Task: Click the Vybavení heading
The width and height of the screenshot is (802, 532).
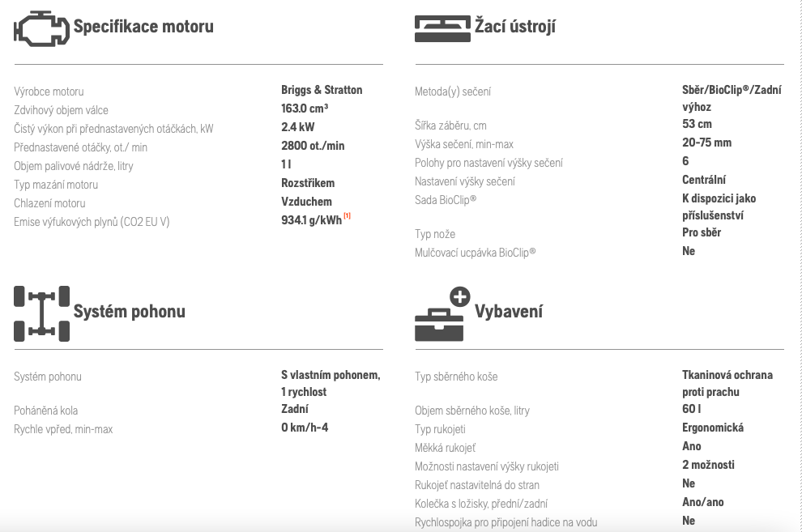Action: (x=509, y=312)
